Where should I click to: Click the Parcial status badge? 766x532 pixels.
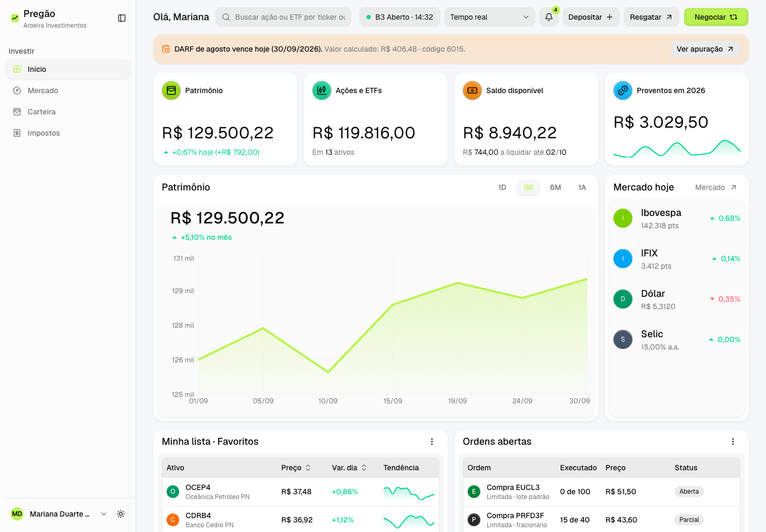[x=689, y=520]
